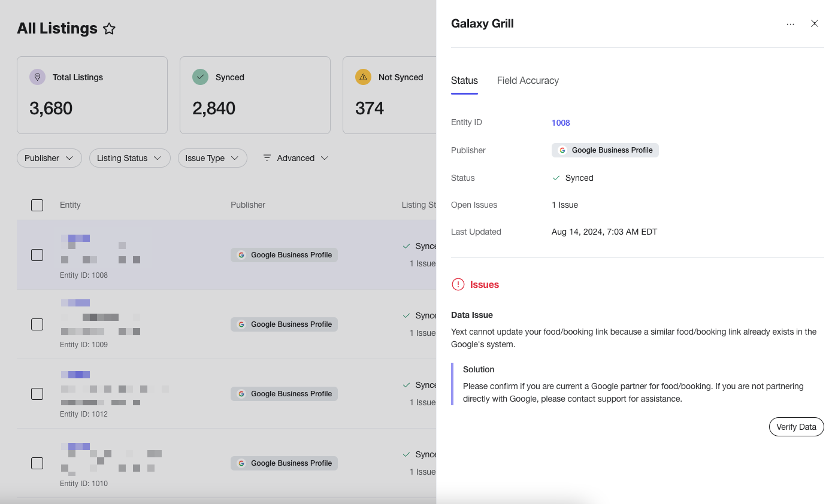
Task: Click the green Synced checkmark icon
Action: (200, 77)
